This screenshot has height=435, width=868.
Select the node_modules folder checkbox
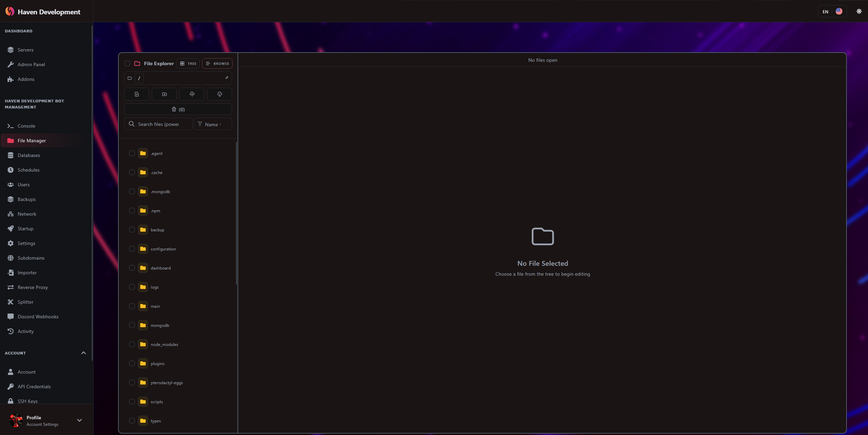(x=132, y=344)
